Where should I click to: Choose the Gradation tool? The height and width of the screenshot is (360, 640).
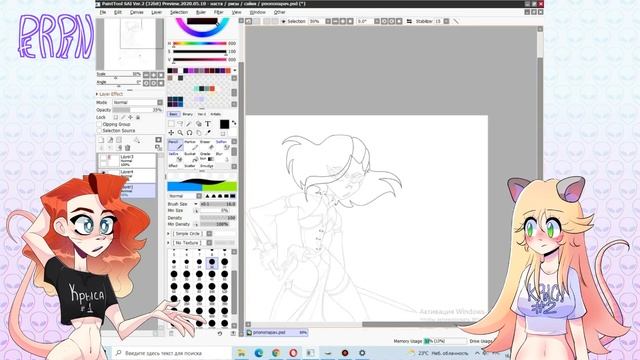[x=206, y=157]
